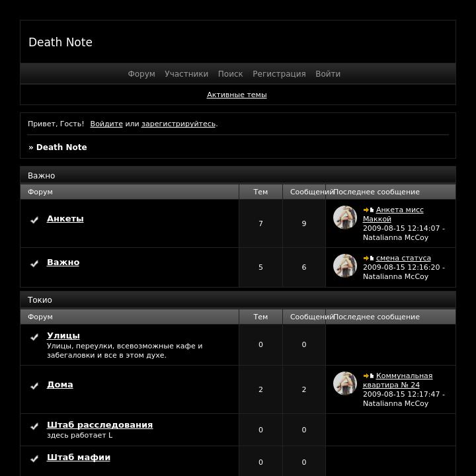
Task: Open the Активные темы link
Action: click(x=237, y=95)
